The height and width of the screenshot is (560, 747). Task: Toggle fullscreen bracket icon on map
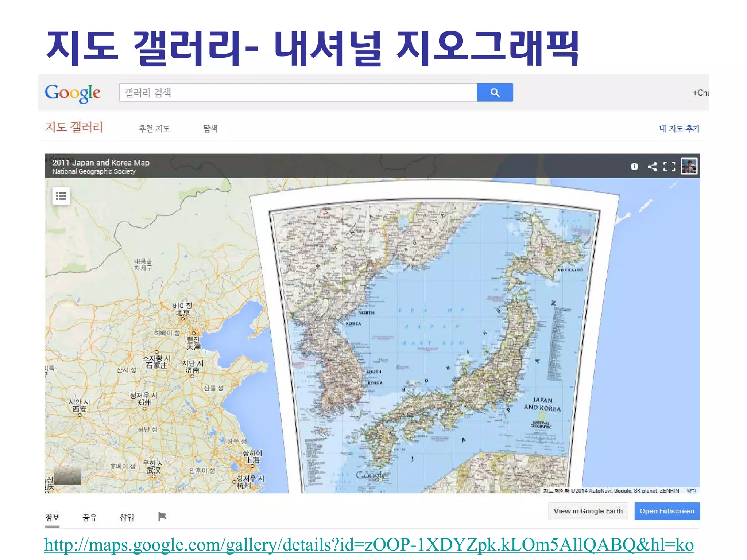pyautogui.click(x=669, y=167)
